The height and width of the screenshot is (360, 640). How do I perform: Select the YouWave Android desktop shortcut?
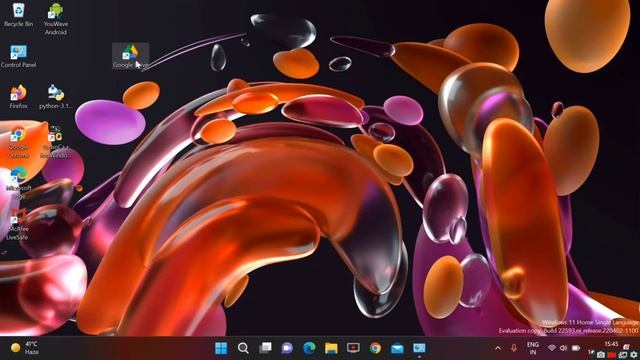[x=56, y=18]
